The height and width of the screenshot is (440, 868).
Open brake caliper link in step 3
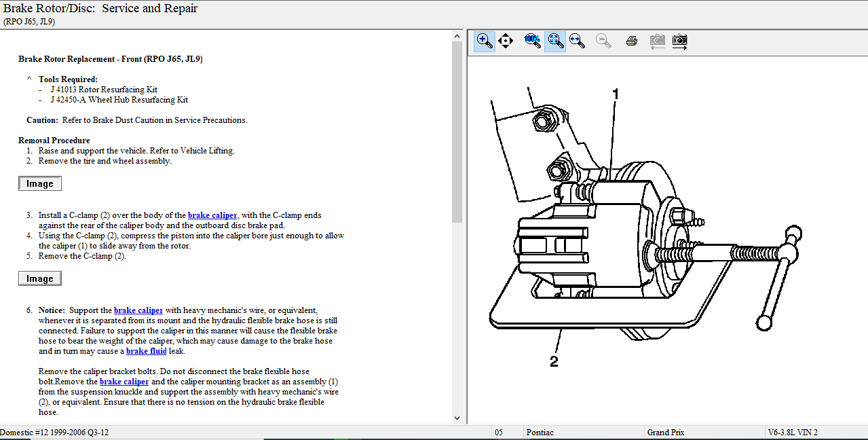212,215
